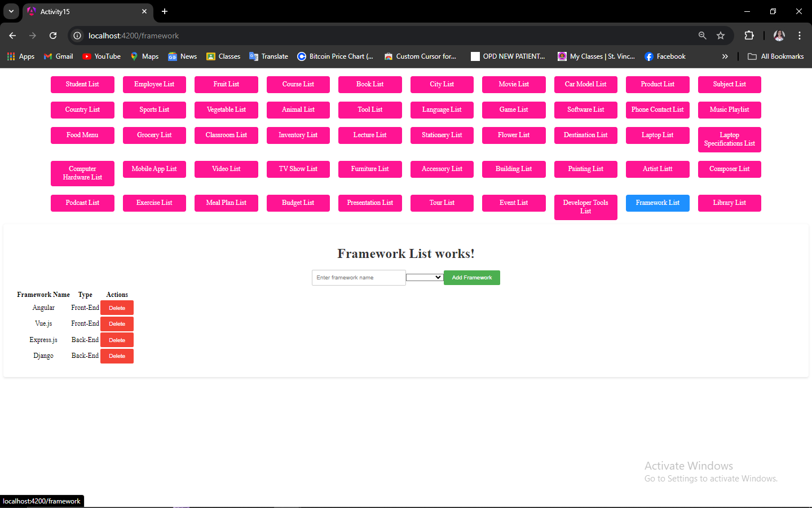Image resolution: width=812 pixels, height=508 pixels.
Task: Open the Gmail bookmark
Action: pyautogui.click(x=59, y=56)
